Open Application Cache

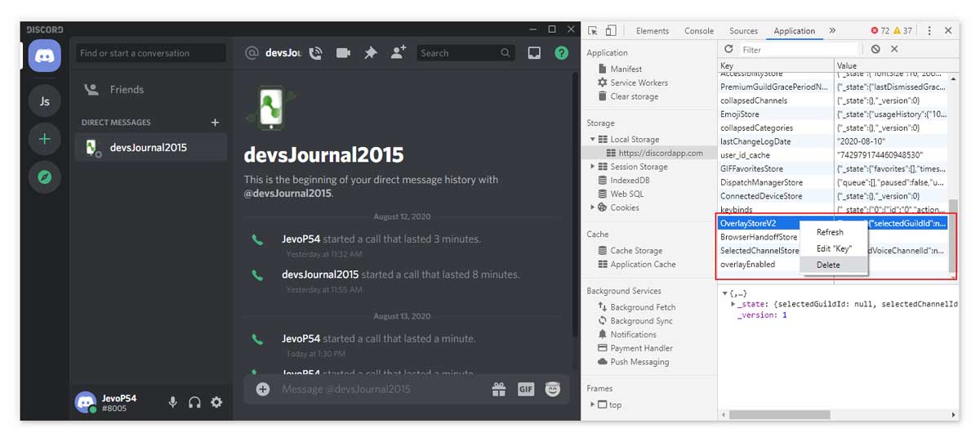pos(644,265)
